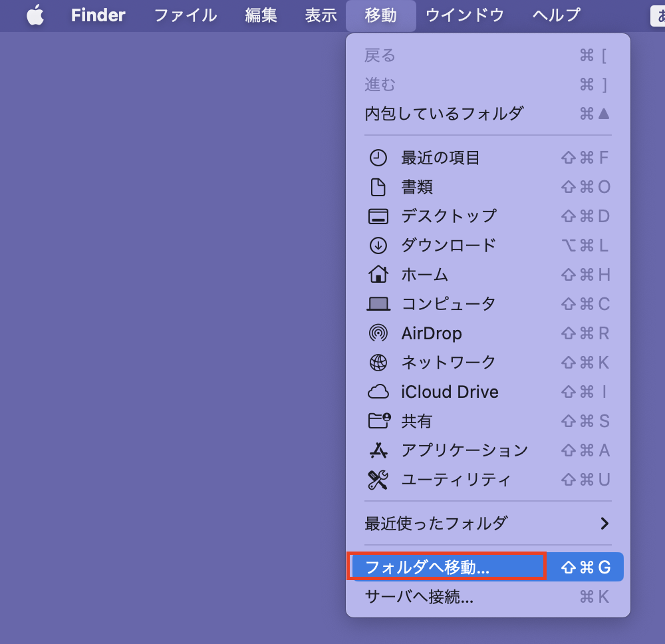Choose フォルダへ移動... from the menu
The width and height of the screenshot is (665, 644).
coord(427,567)
